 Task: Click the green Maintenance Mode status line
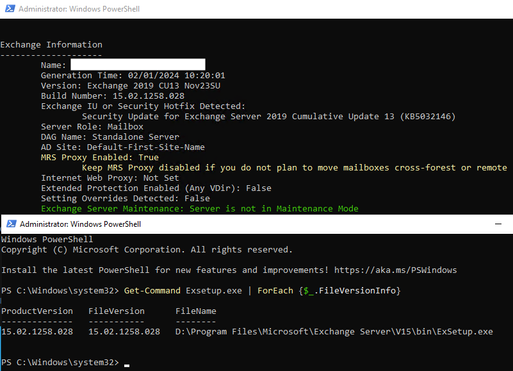coord(200,209)
